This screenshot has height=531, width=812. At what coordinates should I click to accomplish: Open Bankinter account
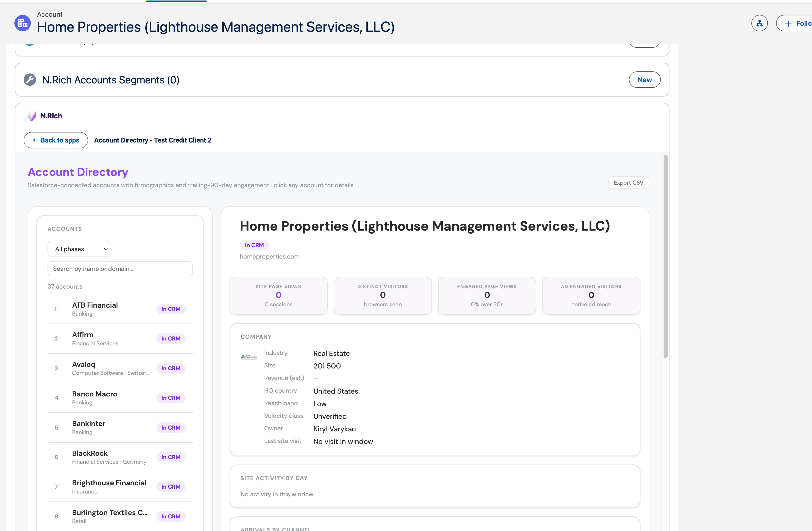pos(120,427)
